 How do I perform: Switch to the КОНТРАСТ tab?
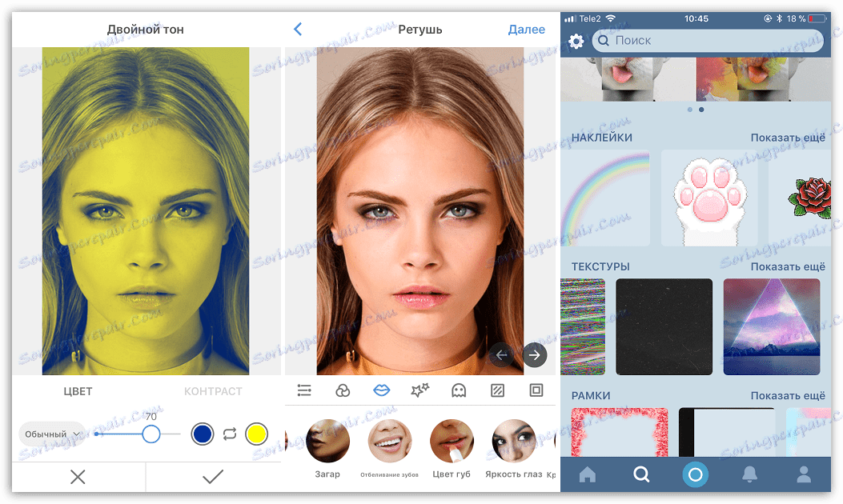tap(213, 391)
